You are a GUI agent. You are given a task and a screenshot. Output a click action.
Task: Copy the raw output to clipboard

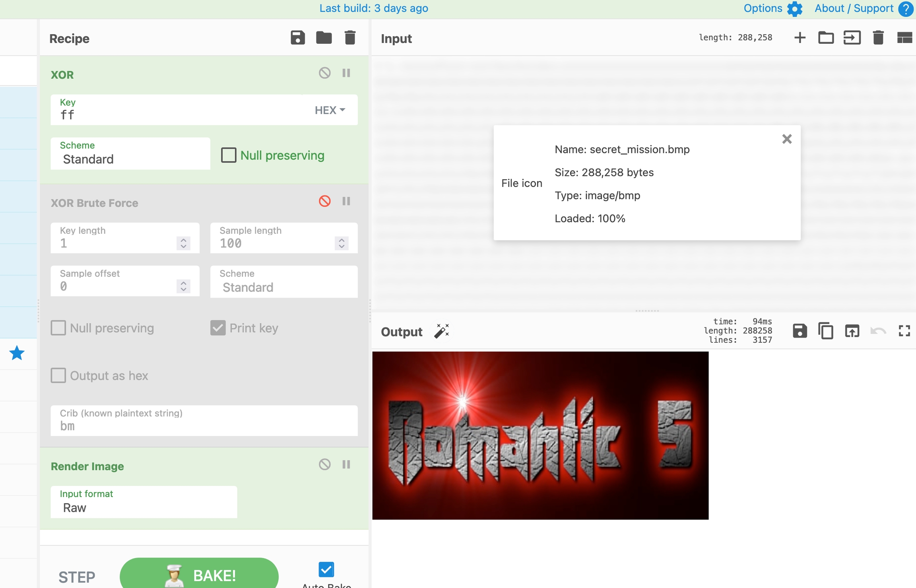825,331
